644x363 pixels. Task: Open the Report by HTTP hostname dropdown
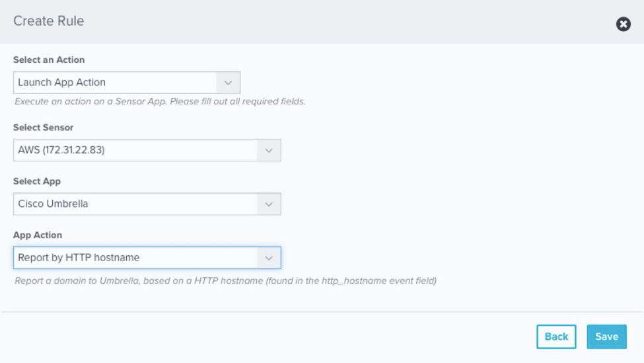135,258
